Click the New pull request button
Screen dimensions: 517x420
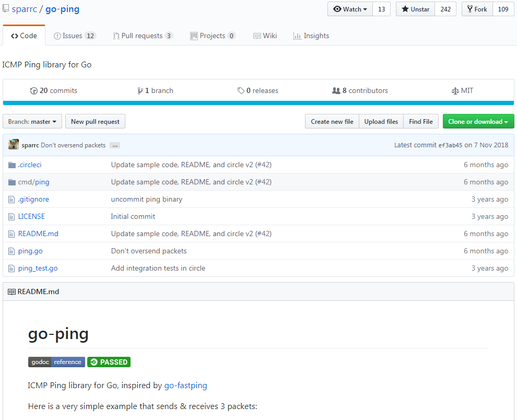(95, 122)
